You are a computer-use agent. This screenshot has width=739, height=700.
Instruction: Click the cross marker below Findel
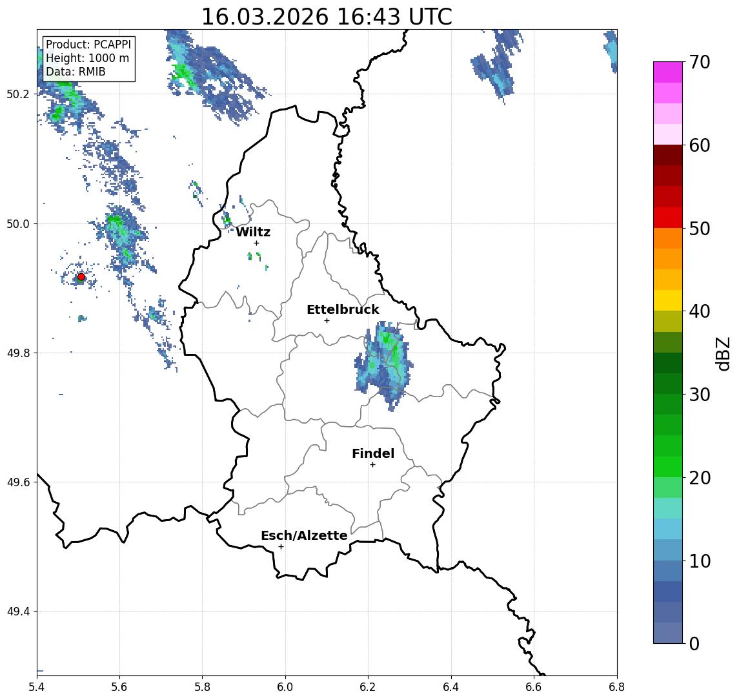click(372, 465)
